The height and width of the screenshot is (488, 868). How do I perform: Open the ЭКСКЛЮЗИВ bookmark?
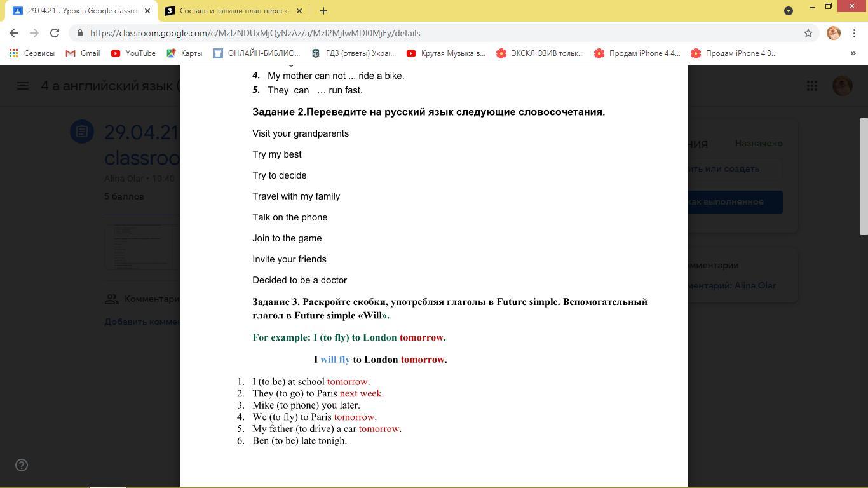pyautogui.click(x=540, y=53)
